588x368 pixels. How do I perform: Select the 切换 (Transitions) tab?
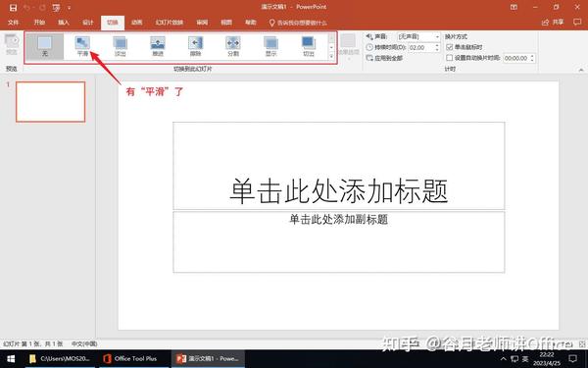113,23
